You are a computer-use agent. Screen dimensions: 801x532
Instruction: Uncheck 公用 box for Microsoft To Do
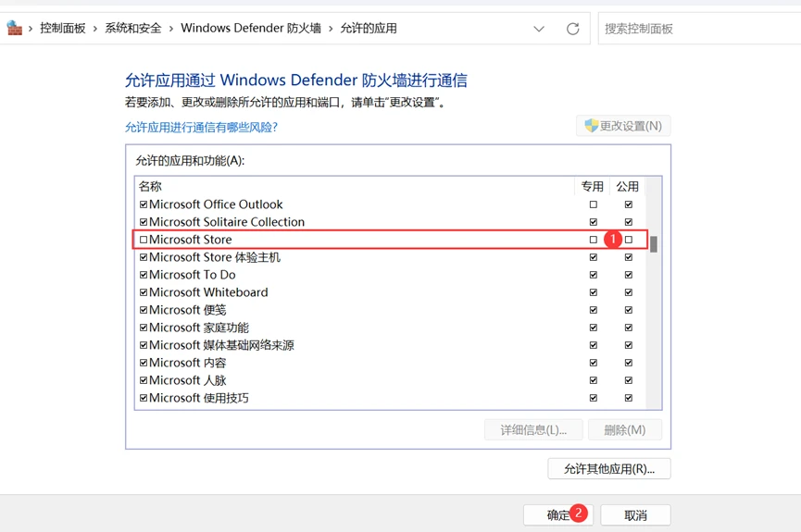pos(629,275)
